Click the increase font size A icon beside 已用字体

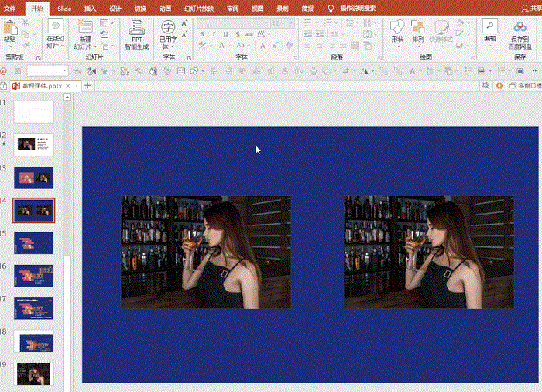(184, 23)
